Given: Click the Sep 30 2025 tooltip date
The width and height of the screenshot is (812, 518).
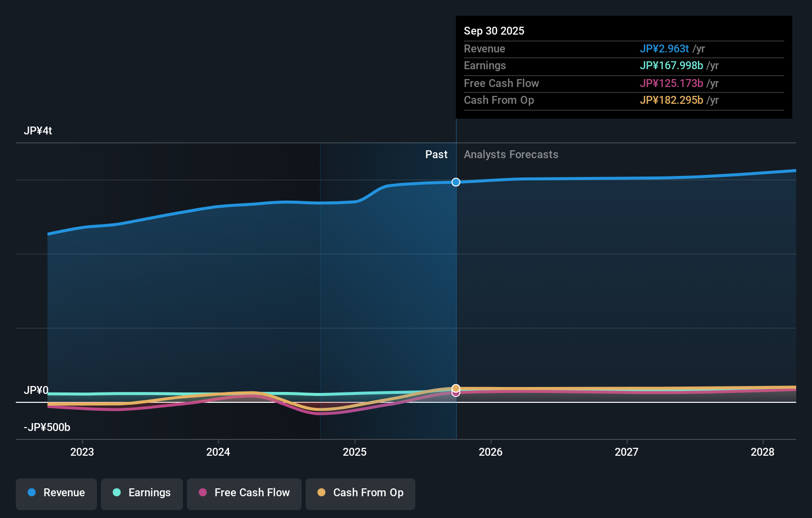Looking at the screenshot, I should point(494,31).
